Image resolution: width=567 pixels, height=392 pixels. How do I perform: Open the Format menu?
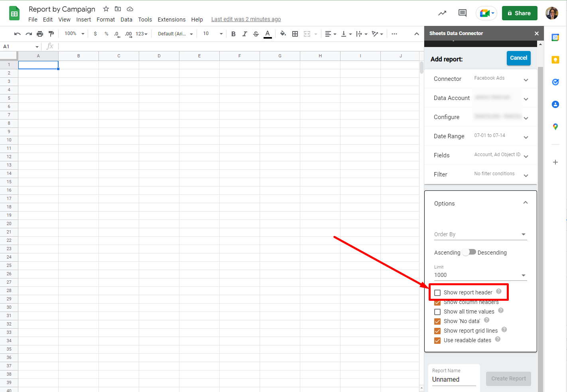point(106,20)
